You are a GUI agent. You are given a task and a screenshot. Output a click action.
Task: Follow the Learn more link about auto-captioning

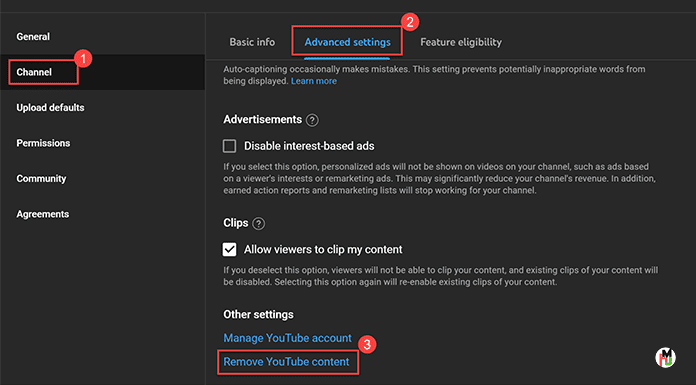[314, 81]
